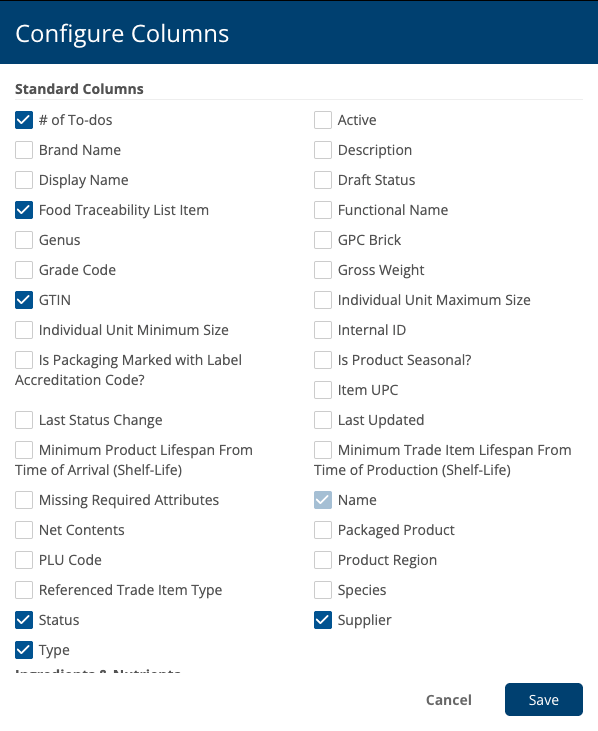Screen dimensions: 598x731
Task: Tick the GPC Brick checkbox
Action: (323, 240)
